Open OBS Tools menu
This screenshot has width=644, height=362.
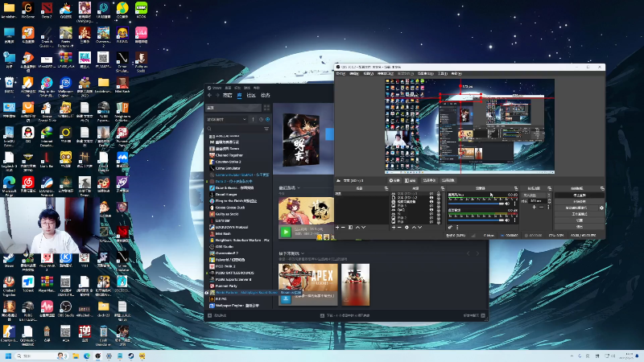point(442,73)
